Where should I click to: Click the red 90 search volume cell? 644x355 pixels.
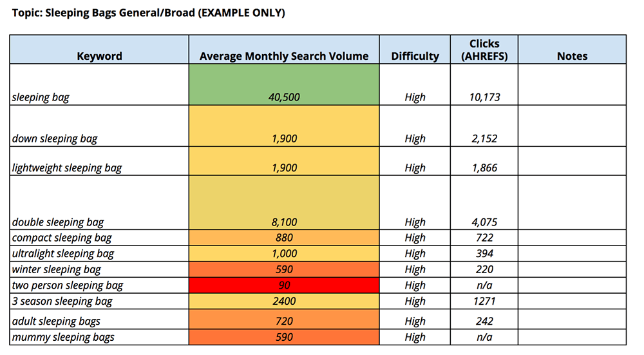click(x=284, y=285)
